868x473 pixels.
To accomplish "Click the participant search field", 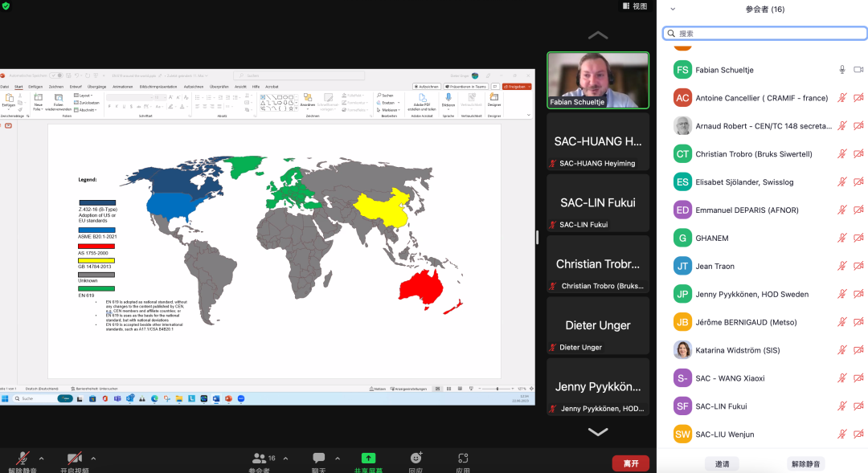I will click(764, 34).
